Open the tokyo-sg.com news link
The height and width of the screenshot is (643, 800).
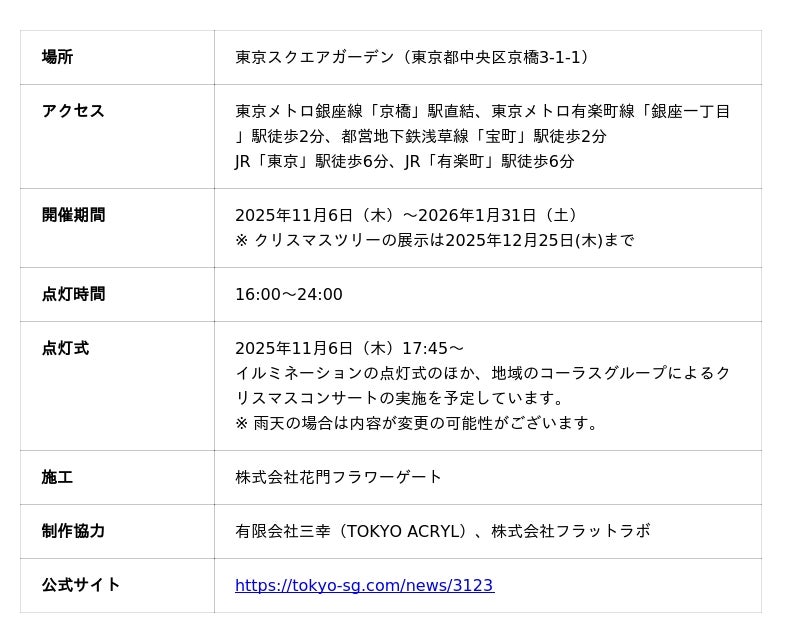click(364, 586)
